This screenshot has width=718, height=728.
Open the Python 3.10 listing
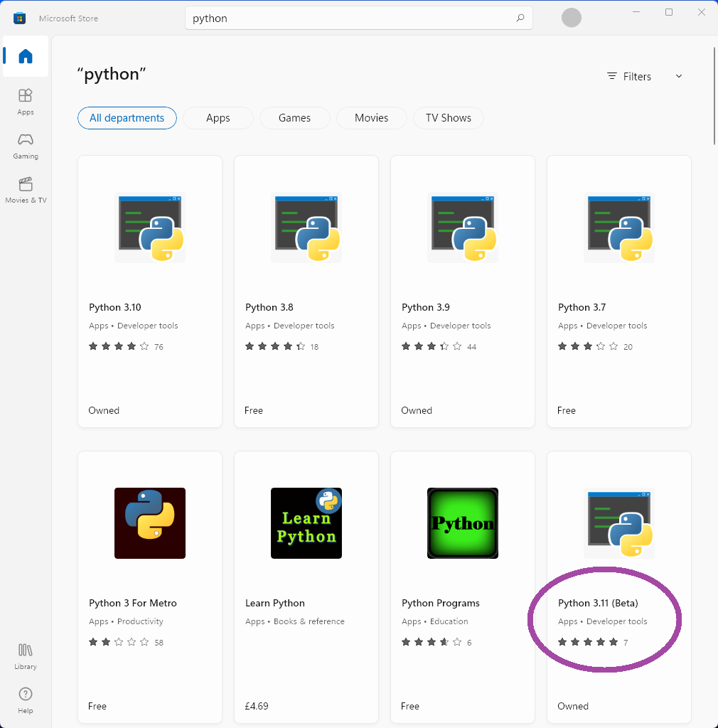[x=149, y=291]
